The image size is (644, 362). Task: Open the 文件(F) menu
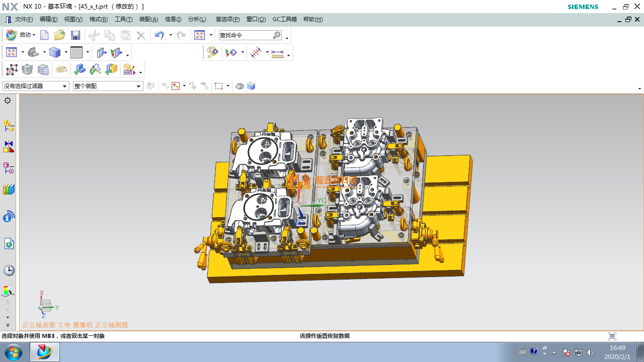pos(24,19)
